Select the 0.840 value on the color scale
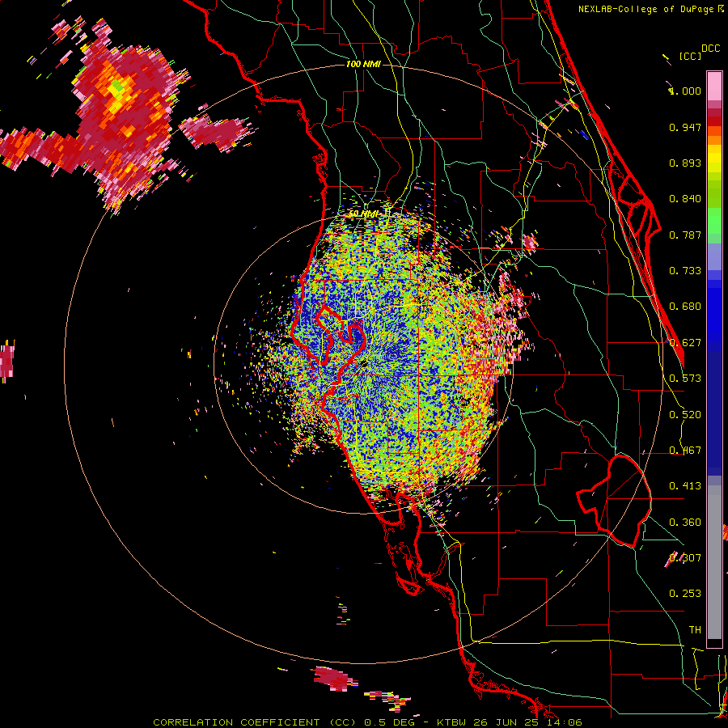The height and width of the screenshot is (728, 728). pos(685,199)
